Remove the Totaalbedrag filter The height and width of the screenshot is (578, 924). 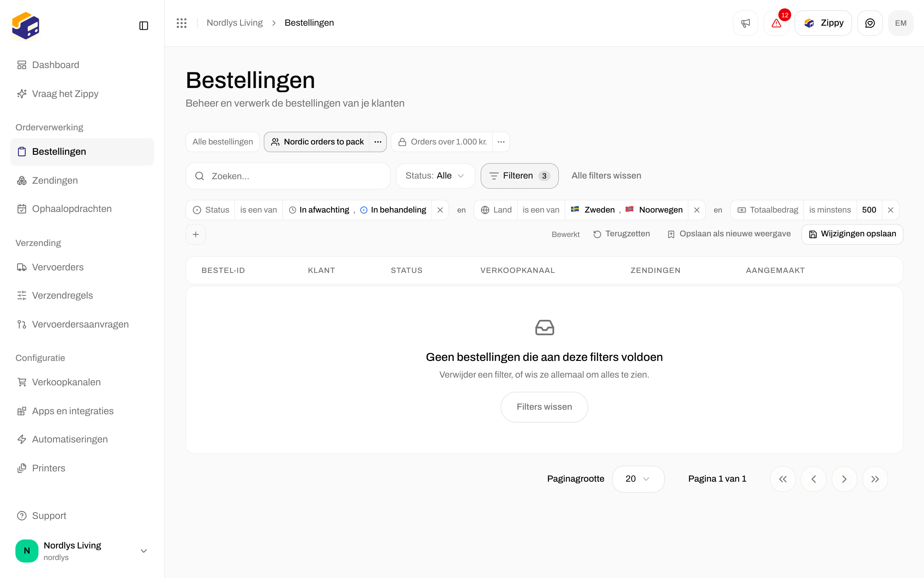pyautogui.click(x=890, y=210)
